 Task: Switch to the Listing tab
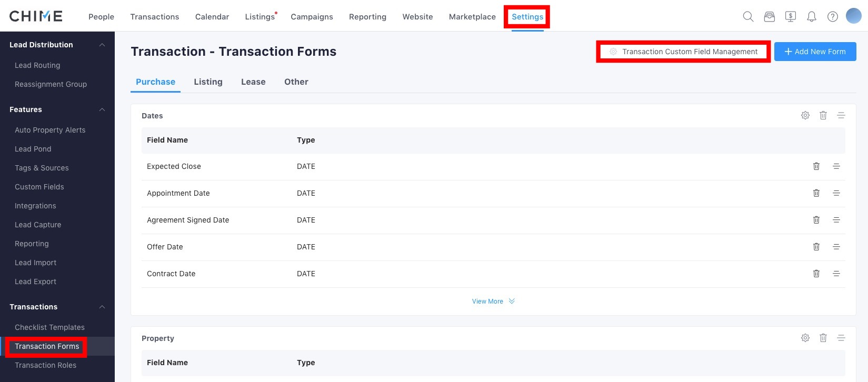point(208,82)
